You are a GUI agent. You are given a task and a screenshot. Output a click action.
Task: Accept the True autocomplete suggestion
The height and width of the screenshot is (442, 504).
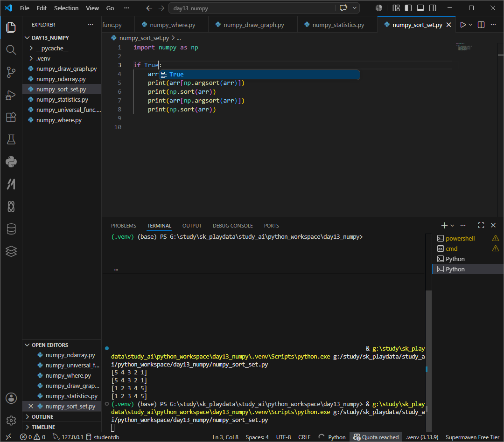(x=259, y=75)
